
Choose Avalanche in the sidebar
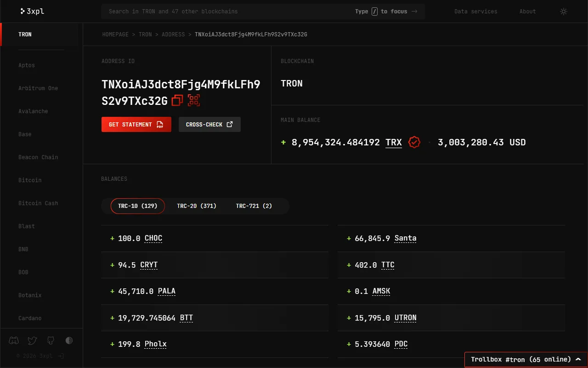pyautogui.click(x=33, y=111)
